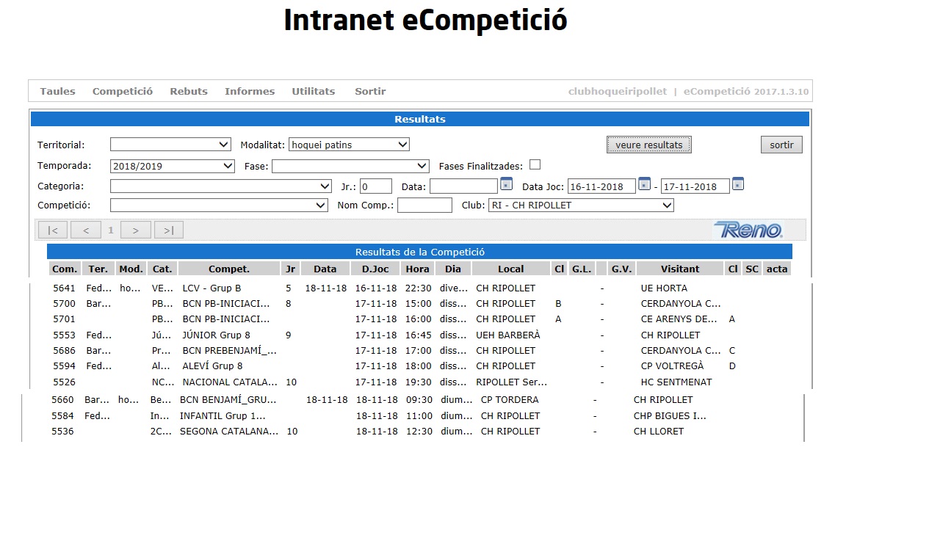Screen dimensions: 929x560
Task: Click visitant CP VOLTREGÀ
Action: (672, 366)
